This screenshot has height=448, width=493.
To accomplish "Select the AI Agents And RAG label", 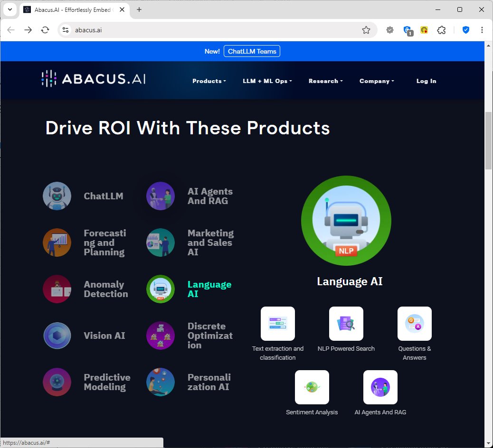I will click(210, 196).
